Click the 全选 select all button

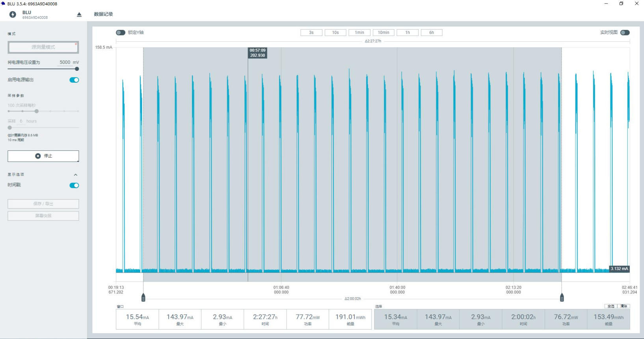click(610, 306)
